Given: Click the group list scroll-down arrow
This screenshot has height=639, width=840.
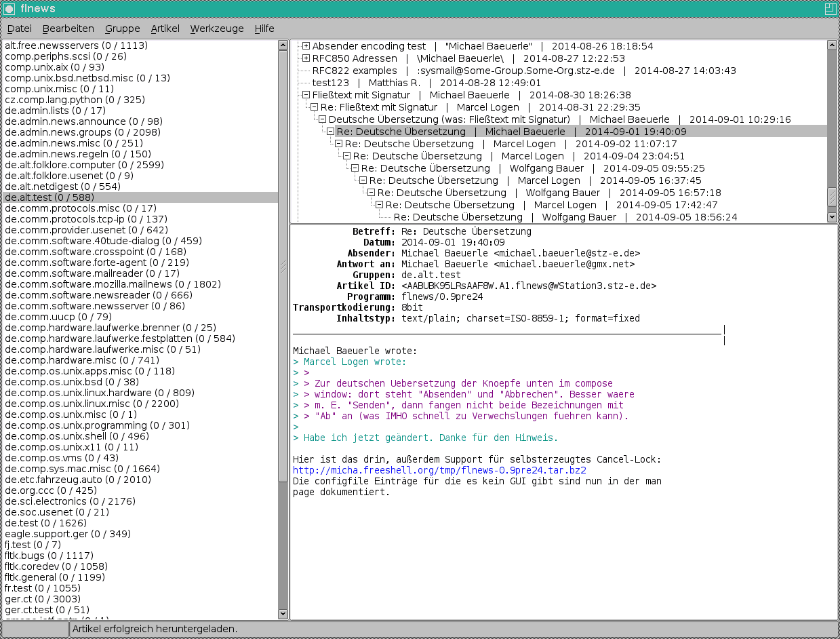Looking at the screenshot, I should (x=283, y=614).
